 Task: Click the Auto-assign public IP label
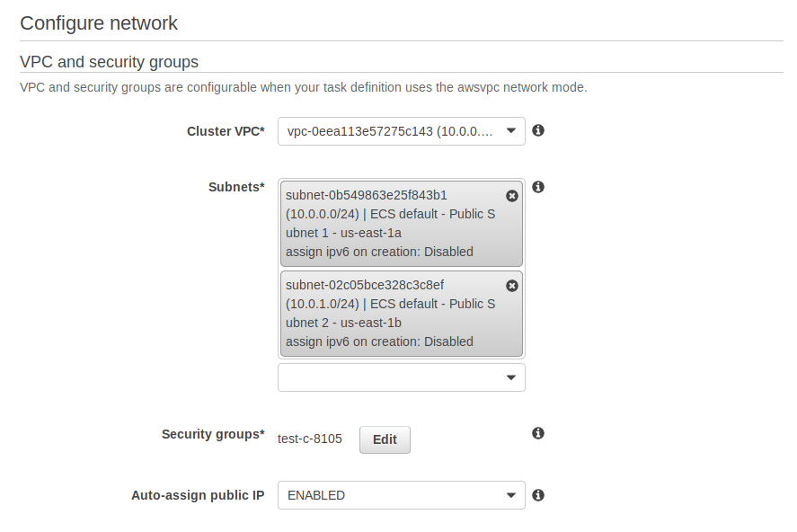pyautogui.click(x=198, y=495)
